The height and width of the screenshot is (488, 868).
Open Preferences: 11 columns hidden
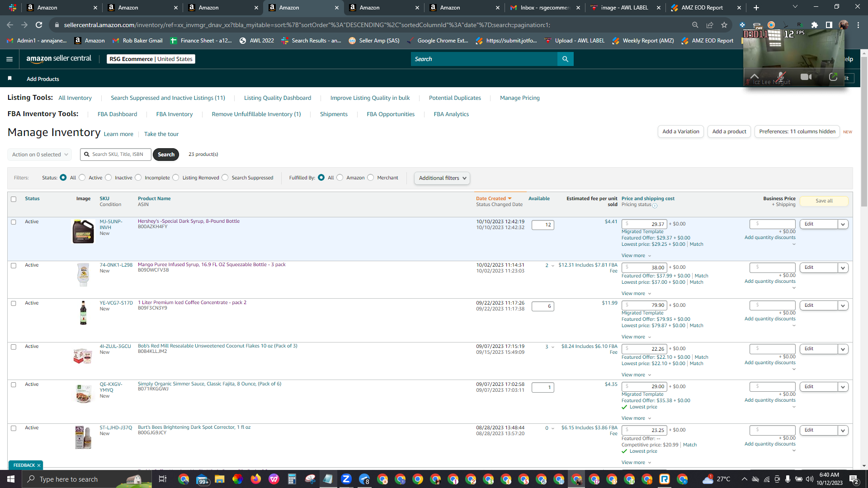797,131
